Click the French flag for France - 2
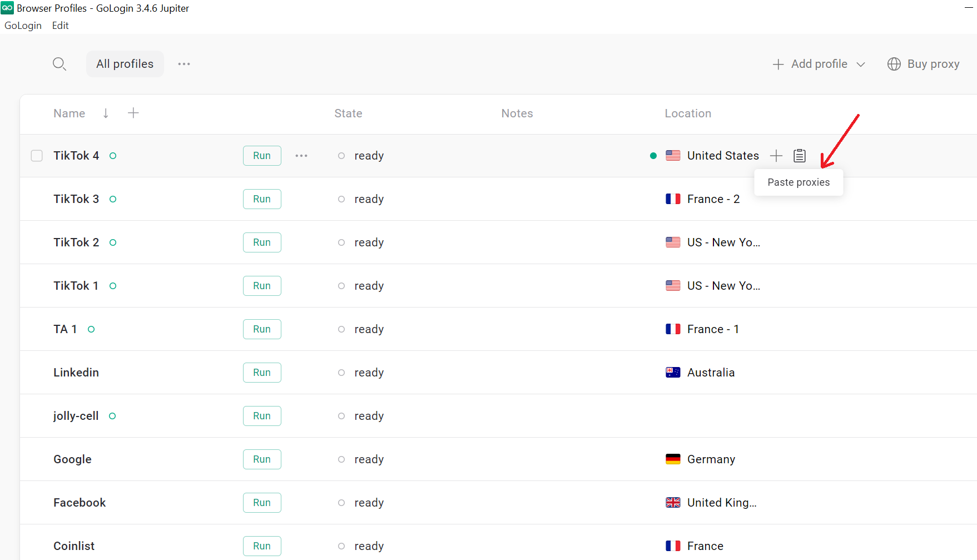 point(673,199)
